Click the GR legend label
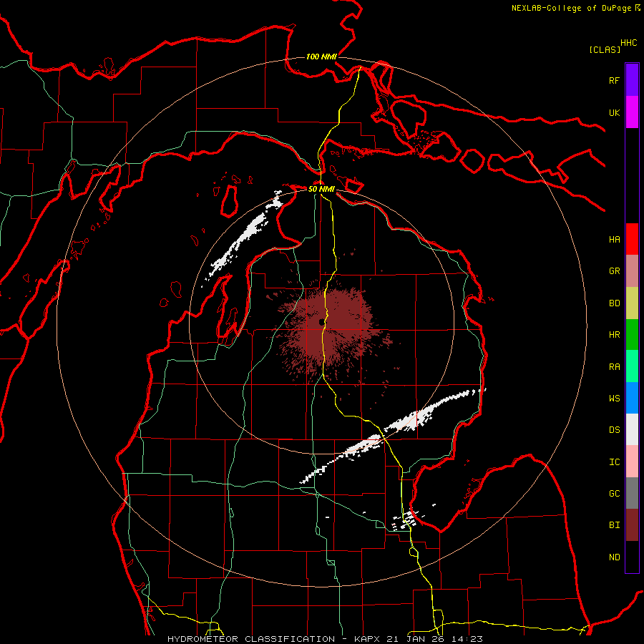 point(614,271)
